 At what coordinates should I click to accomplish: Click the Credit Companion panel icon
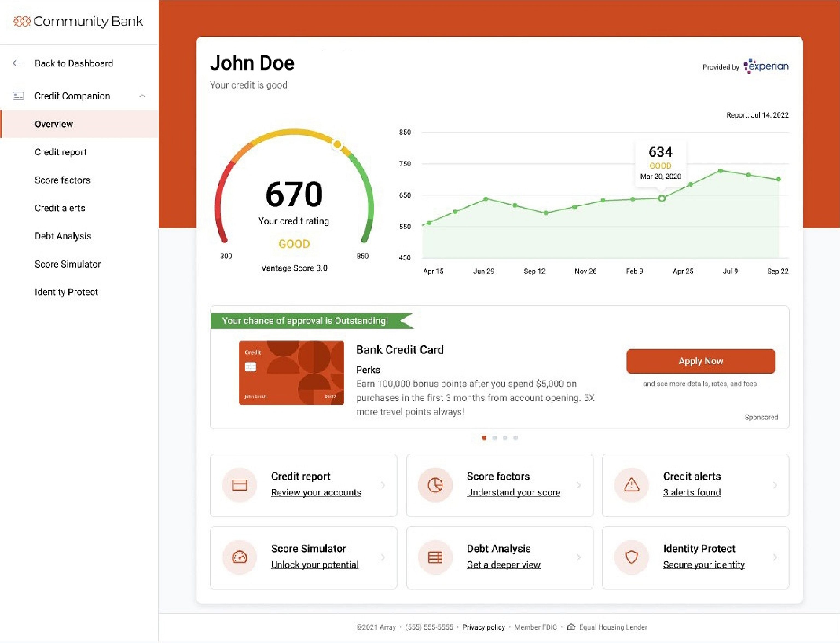(18, 96)
